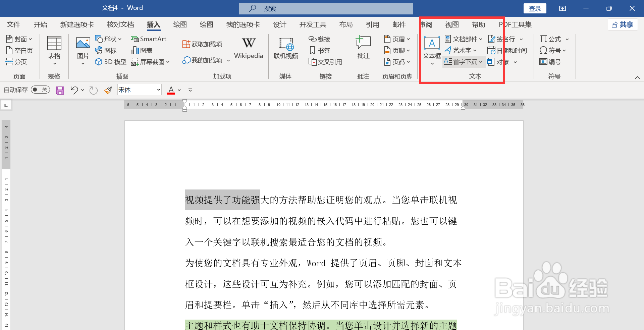Customize the quick access toolbar
The image size is (644, 330).
pos(190,90)
